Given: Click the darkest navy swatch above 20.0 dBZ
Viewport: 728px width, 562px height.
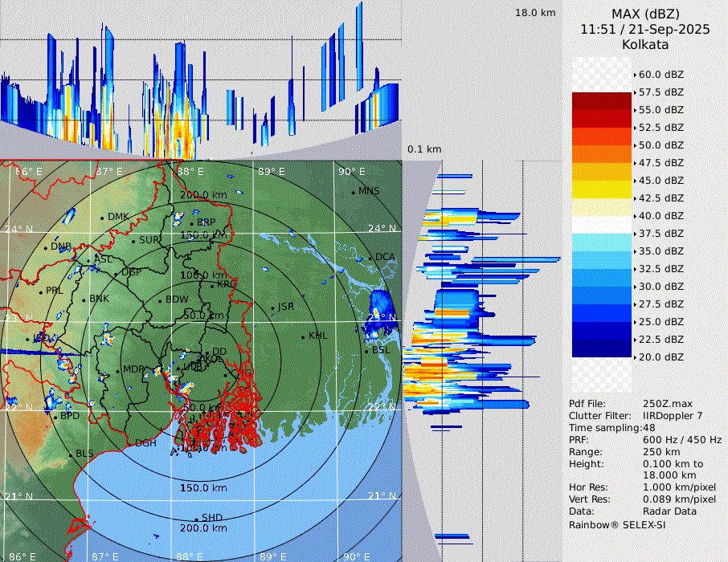Looking at the screenshot, I should (x=601, y=348).
